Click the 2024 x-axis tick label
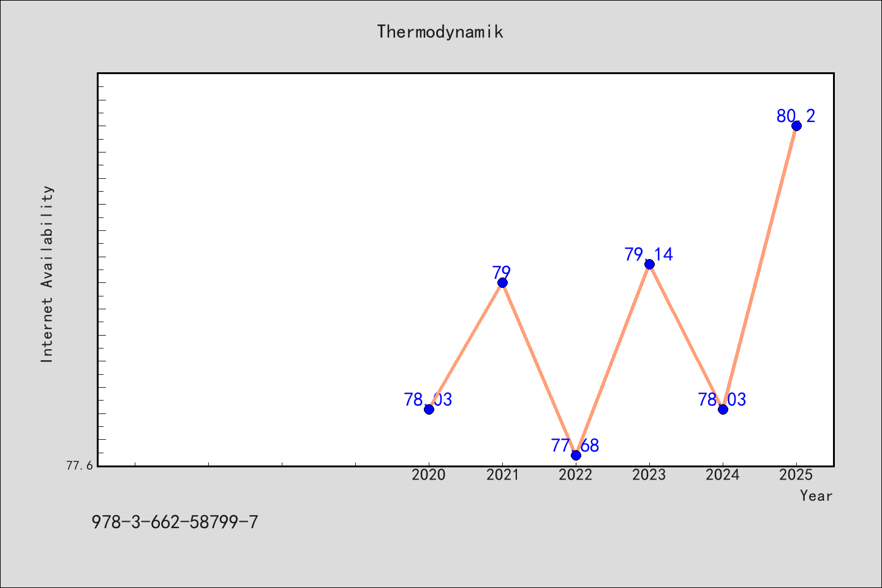882x588 pixels. [x=723, y=475]
